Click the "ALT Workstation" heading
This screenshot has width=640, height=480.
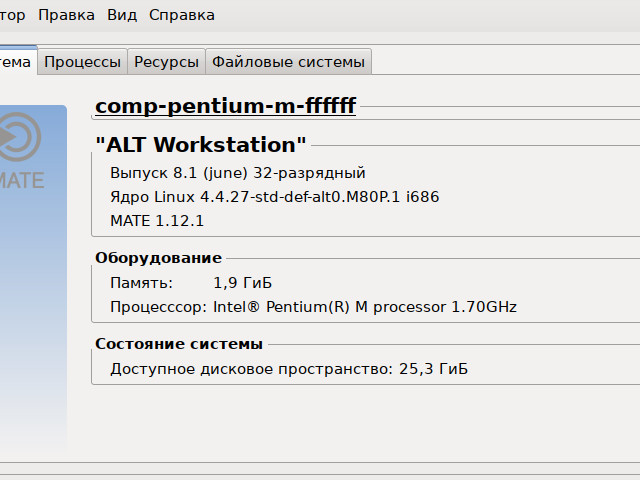click(200, 144)
